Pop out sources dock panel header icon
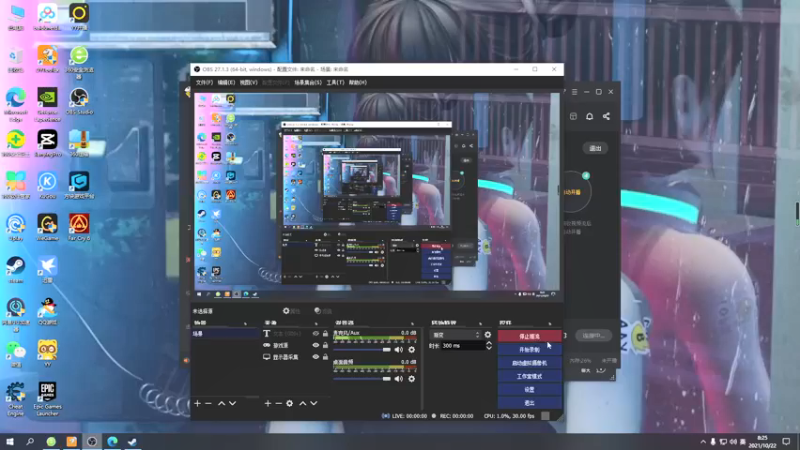 pyautogui.click(x=316, y=323)
